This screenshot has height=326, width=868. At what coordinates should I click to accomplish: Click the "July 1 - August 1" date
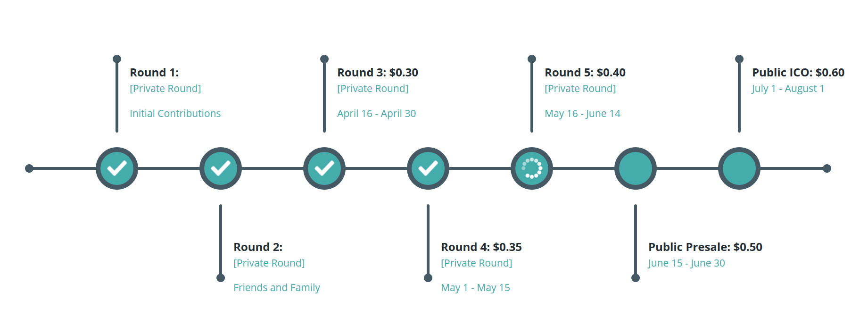tap(788, 89)
